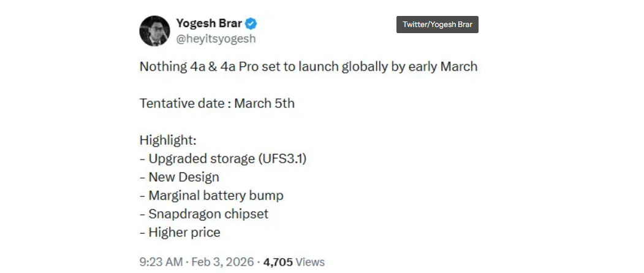
Task: Click the 4,705 view count number
Action: tap(278, 262)
